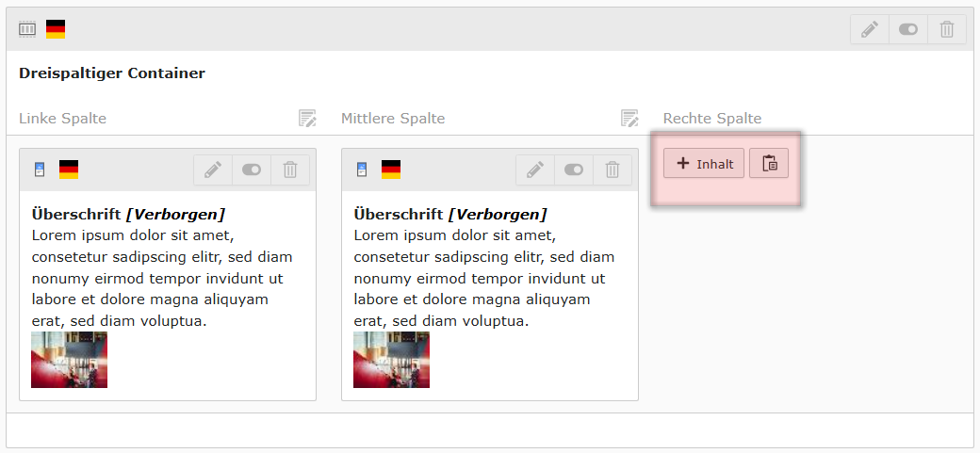Toggle visibility of the Dreispaltiger Container
The width and height of the screenshot is (980, 453).
pos(908,29)
